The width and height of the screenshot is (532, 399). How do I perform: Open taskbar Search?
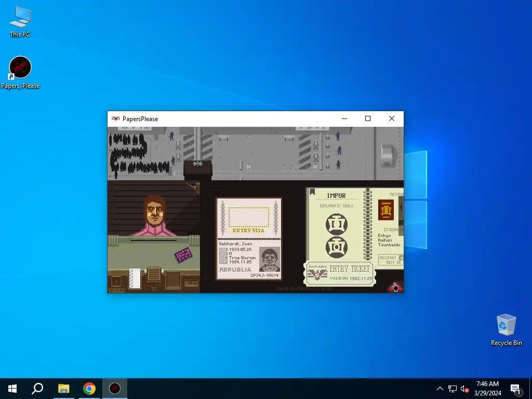click(37, 389)
